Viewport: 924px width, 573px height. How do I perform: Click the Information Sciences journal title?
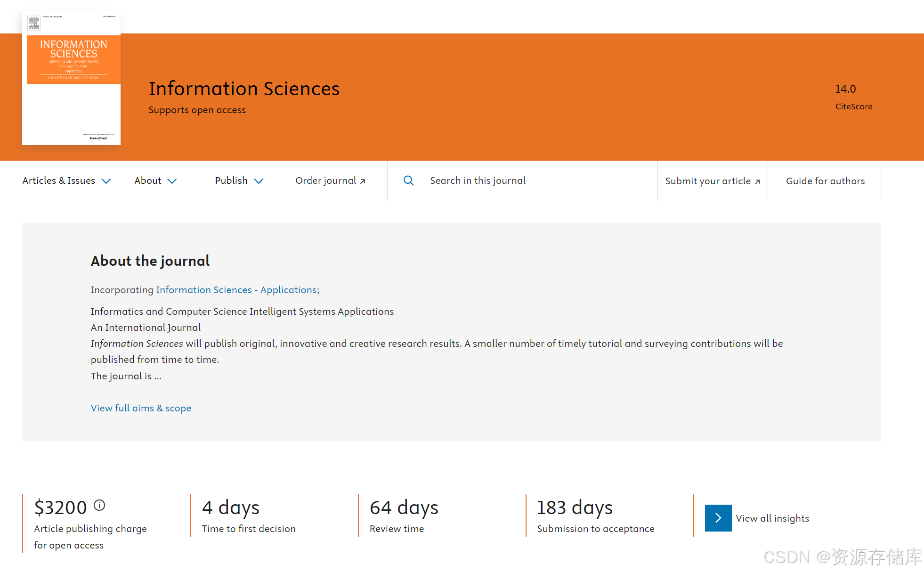[244, 89]
